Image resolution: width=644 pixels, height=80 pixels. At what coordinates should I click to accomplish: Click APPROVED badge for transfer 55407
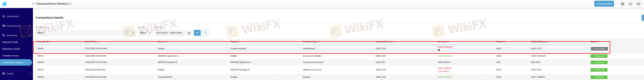pos(599,70)
